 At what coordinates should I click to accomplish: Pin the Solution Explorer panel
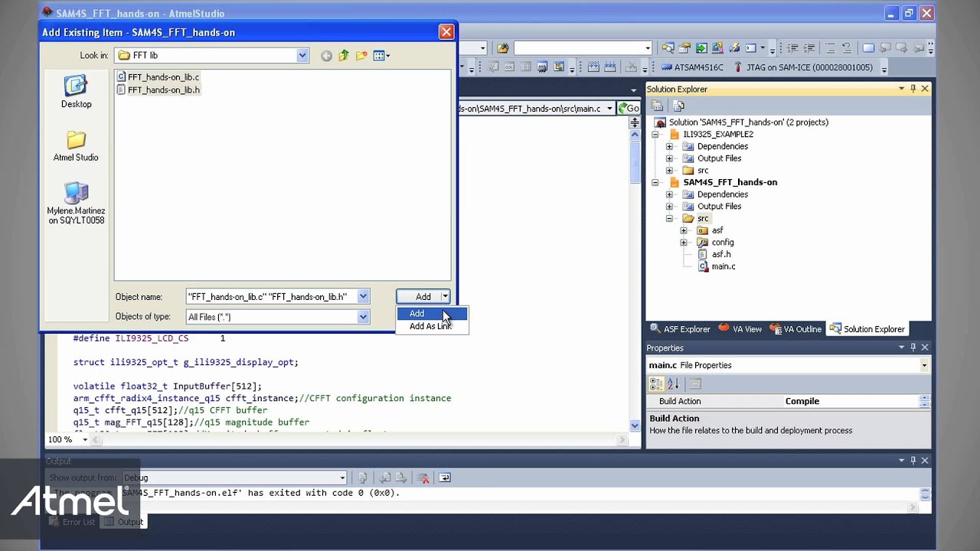click(x=913, y=89)
